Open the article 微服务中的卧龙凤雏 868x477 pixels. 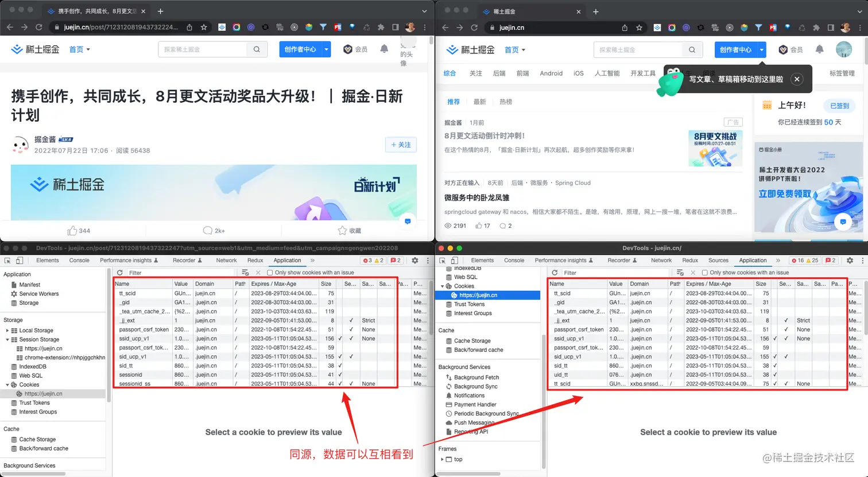(x=476, y=197)
